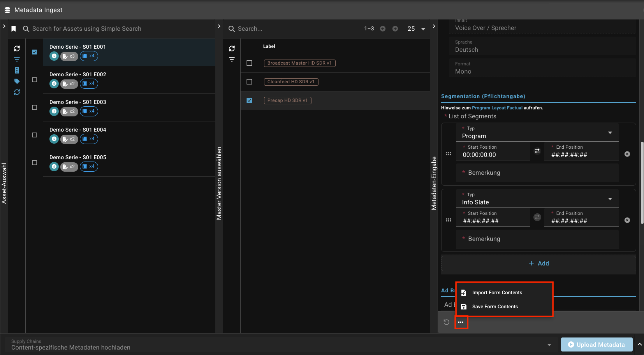644x355 pixels.
Task: Click the Metadata Ingest app icon
Action: 7,10
